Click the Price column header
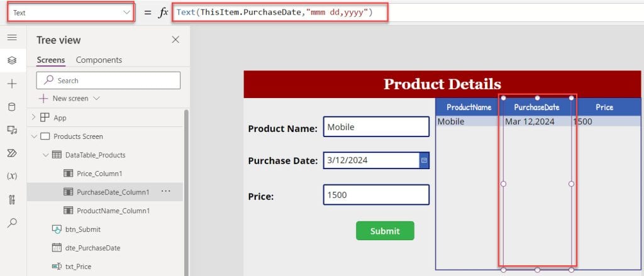The image size is (644, 276). (x=604, y=108)
